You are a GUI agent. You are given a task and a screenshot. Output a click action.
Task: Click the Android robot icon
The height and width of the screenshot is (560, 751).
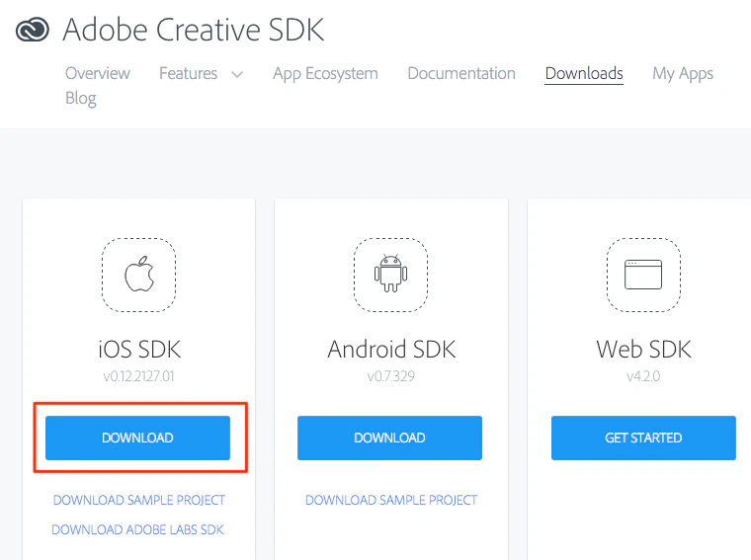pyautogui.click(x=391, y=274)
